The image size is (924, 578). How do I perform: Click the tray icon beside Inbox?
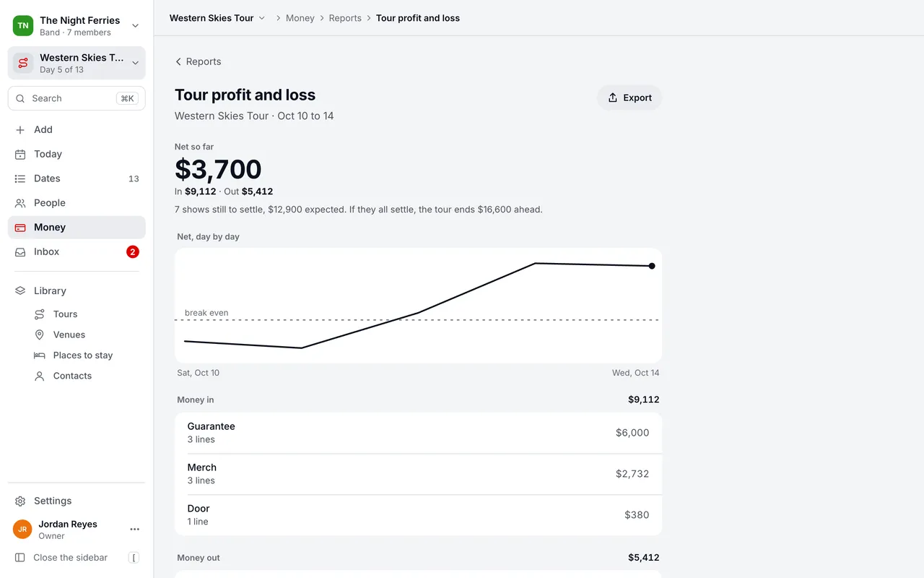tap(20, 252)
